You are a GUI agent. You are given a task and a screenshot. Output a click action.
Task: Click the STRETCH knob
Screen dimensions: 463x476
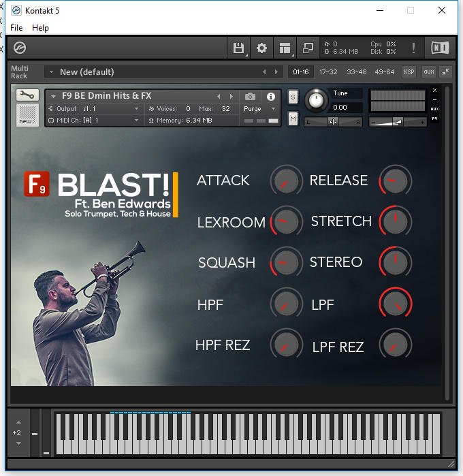(396, 221)
